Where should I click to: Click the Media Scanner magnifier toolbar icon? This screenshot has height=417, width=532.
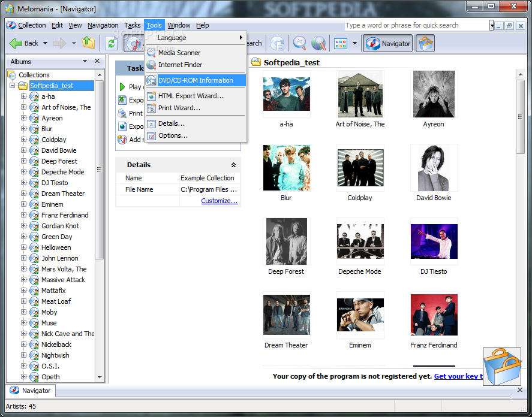(300, 43)
